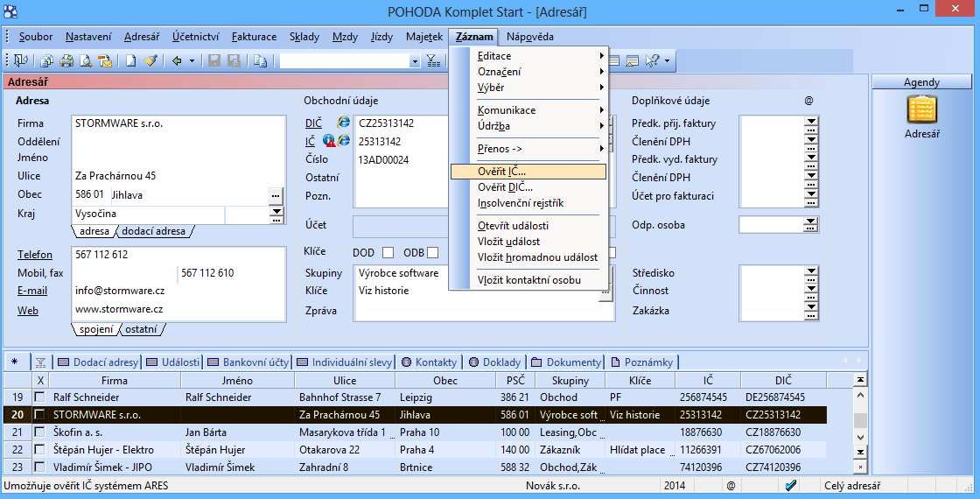Click the DIČ label link
Image resolution: width=980 pixels, height=499 pixels.
[x=314, y=123]
